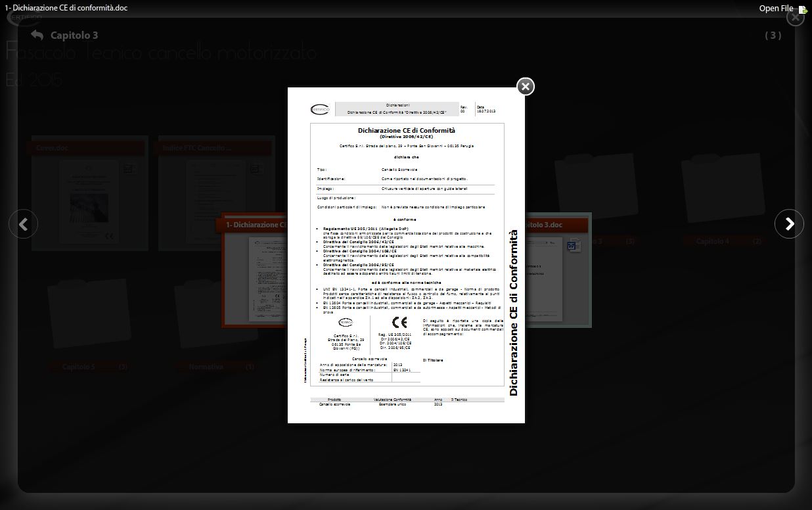This screenshot has height=510, width=812.
Task: Advance to next document with right arrow
Action: click(x=789, y=224)
